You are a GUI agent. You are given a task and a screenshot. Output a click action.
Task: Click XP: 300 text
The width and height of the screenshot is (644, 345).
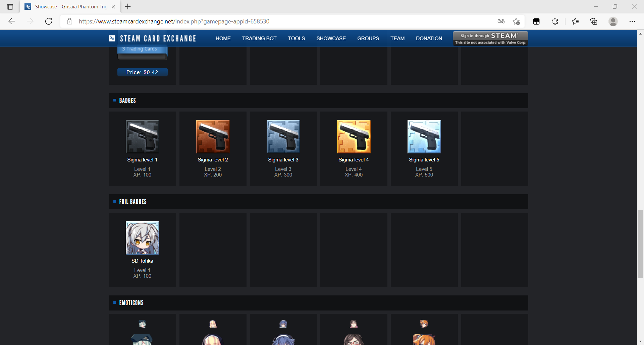283,175
